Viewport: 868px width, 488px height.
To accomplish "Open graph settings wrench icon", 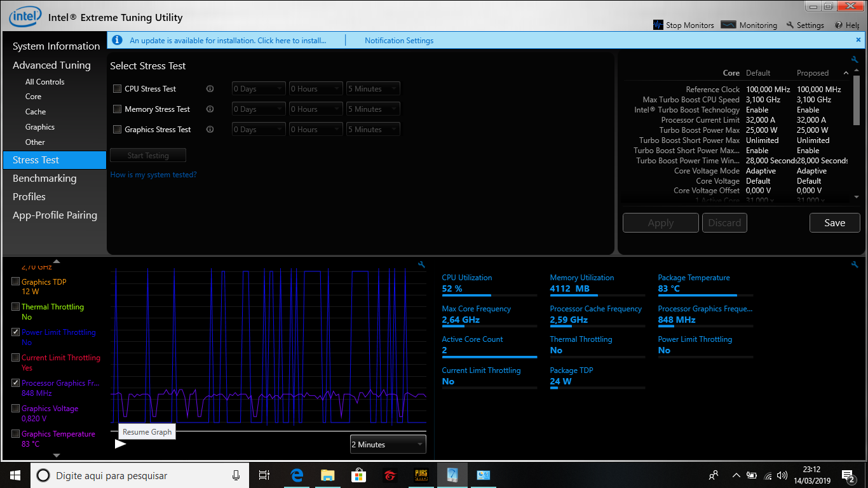I will click(x=421, y=265).
